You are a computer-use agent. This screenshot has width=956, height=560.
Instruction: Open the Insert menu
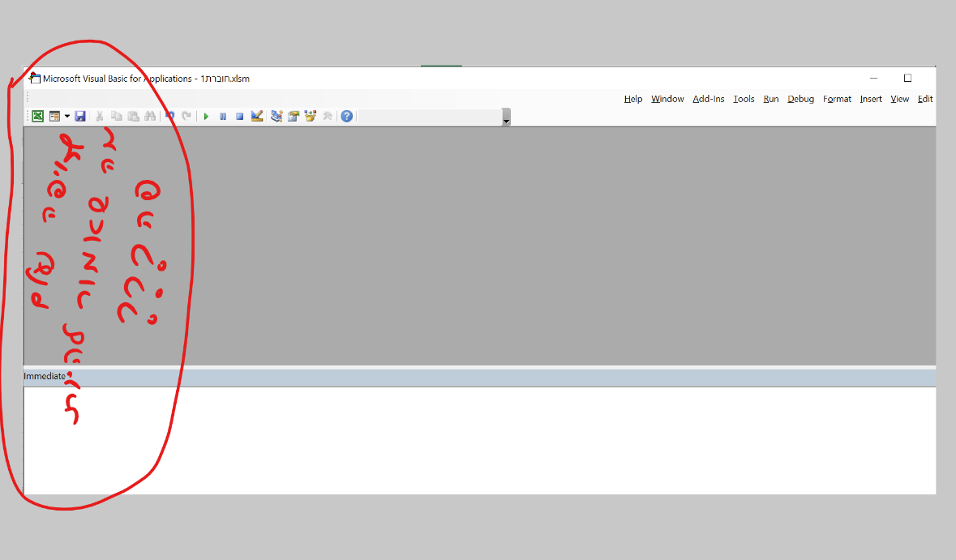coord(871,99)
